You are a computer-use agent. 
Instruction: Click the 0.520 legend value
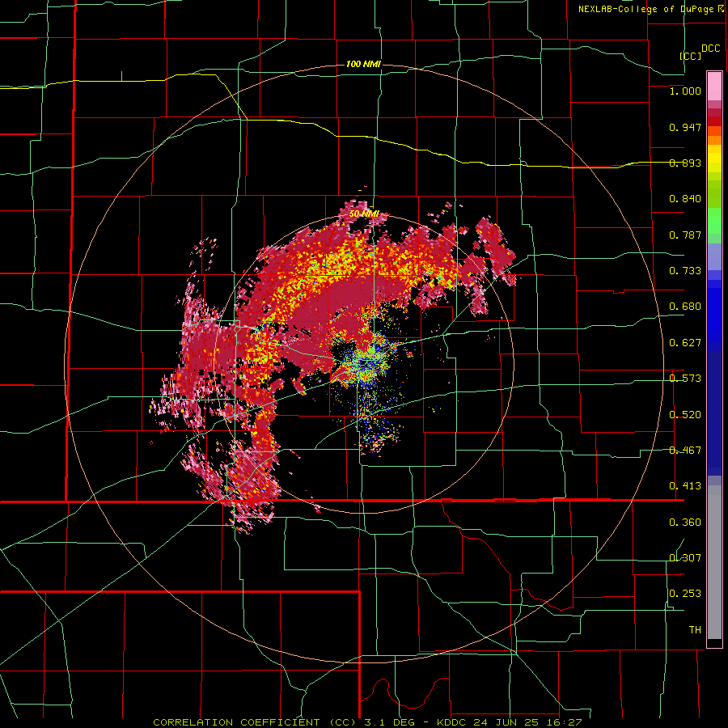pyautogui.click(x=685, y=415)
